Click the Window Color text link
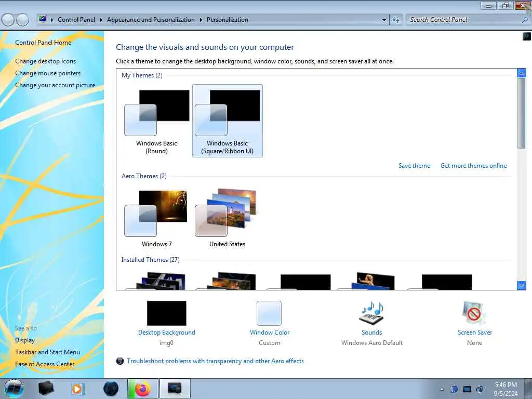Screen dimensions: 532x399 pos(270,332)
